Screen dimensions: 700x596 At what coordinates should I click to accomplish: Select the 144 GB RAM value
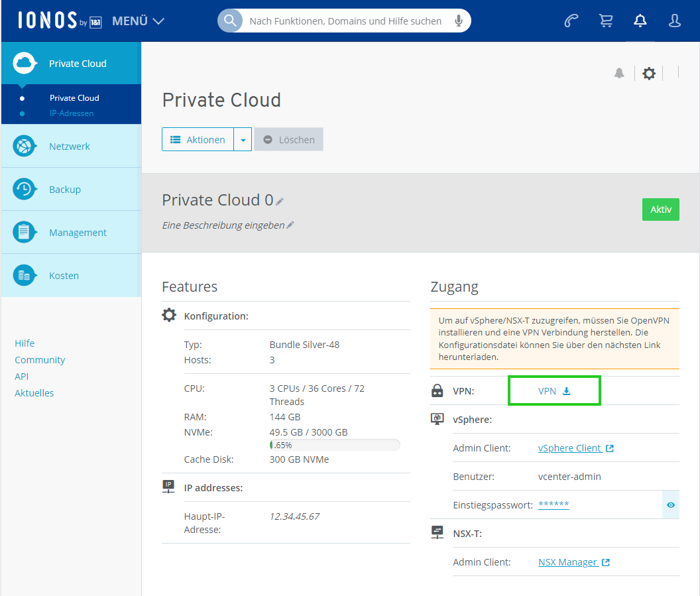285,417
